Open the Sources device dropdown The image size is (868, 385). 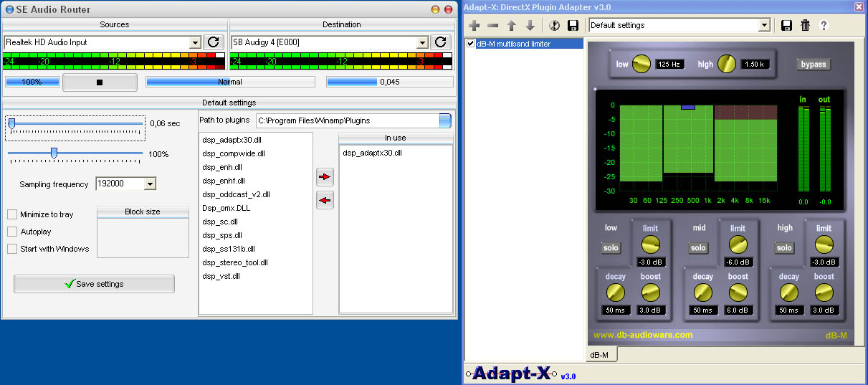tap(195, 42)
